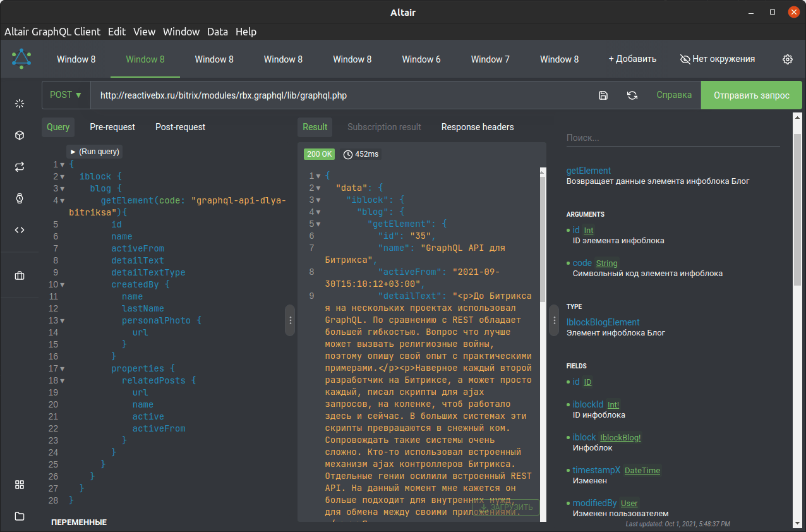Open the POST method dropdown

66,95
